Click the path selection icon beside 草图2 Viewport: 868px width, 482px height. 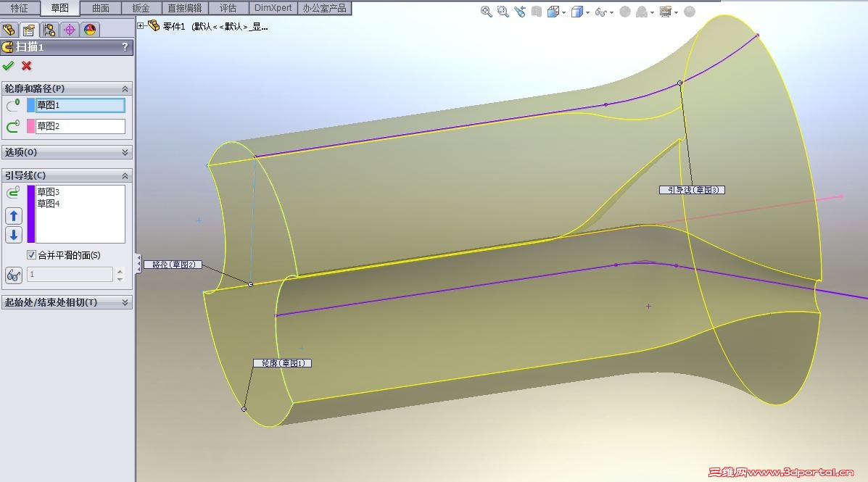tap(13, 126)
